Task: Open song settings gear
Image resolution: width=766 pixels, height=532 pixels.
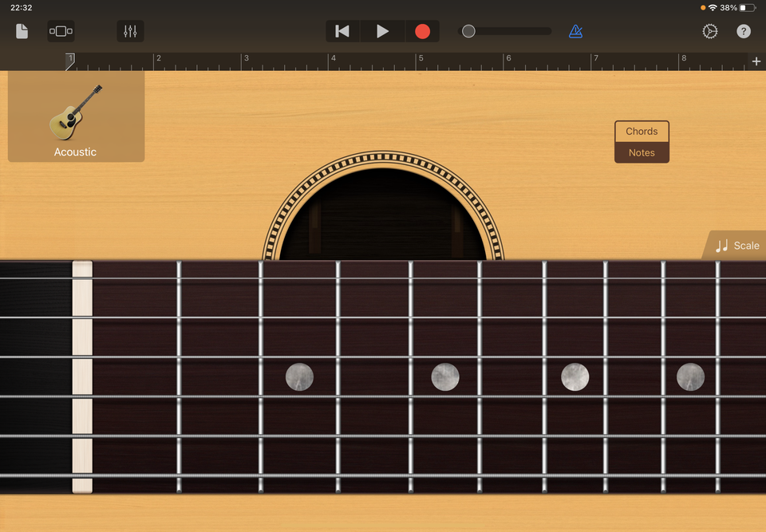Action: pos(709,31)
